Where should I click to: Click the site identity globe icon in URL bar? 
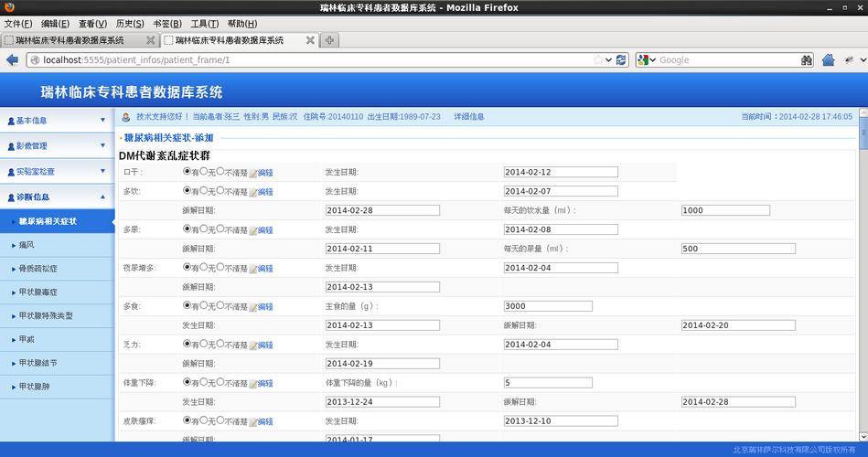click(35, 59)
